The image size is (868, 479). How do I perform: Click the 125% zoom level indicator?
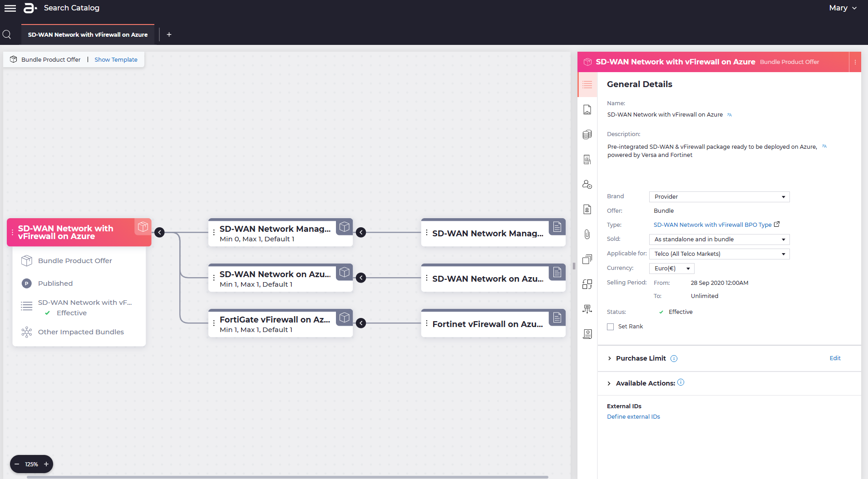(31, 464)
